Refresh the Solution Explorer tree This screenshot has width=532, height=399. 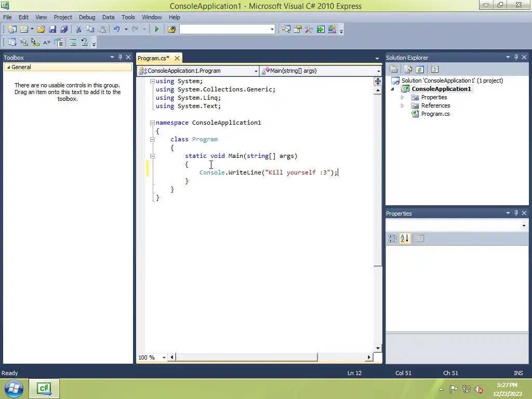420,70
